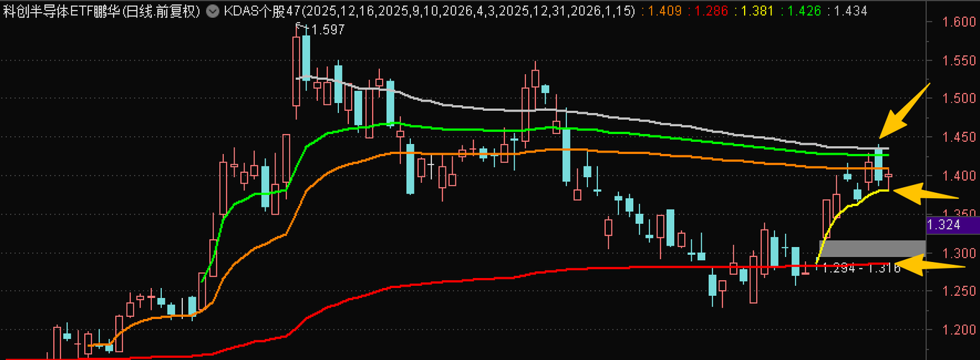Click the 1.250 price axis label
The width and height of the screenshot is (980, 360).
[959, 291]
